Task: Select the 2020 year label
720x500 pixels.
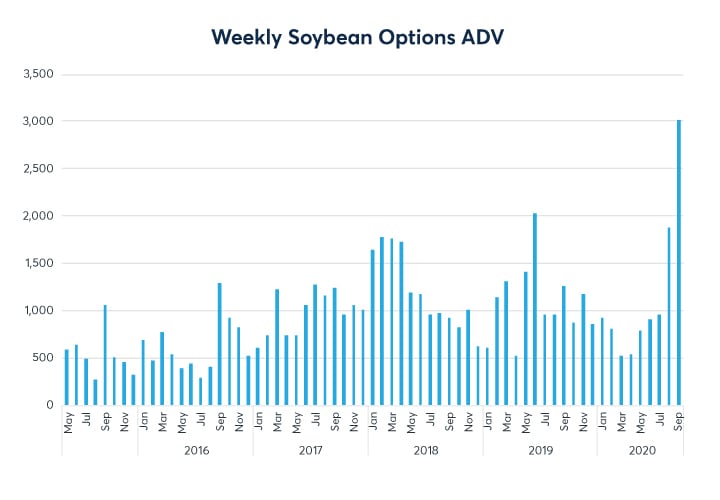Action: pos(641,450)
